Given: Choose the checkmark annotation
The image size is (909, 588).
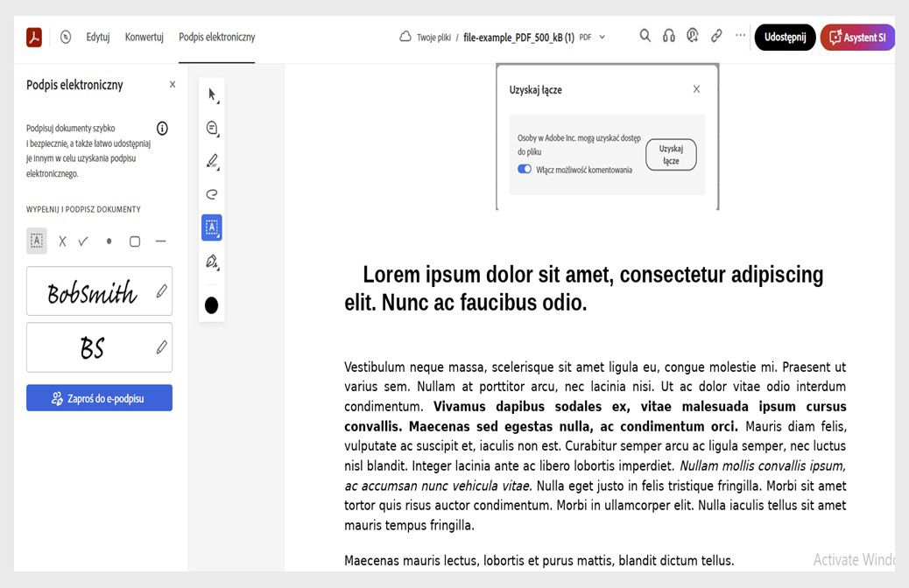Looking at the screenshot, I should pos(83,241).
